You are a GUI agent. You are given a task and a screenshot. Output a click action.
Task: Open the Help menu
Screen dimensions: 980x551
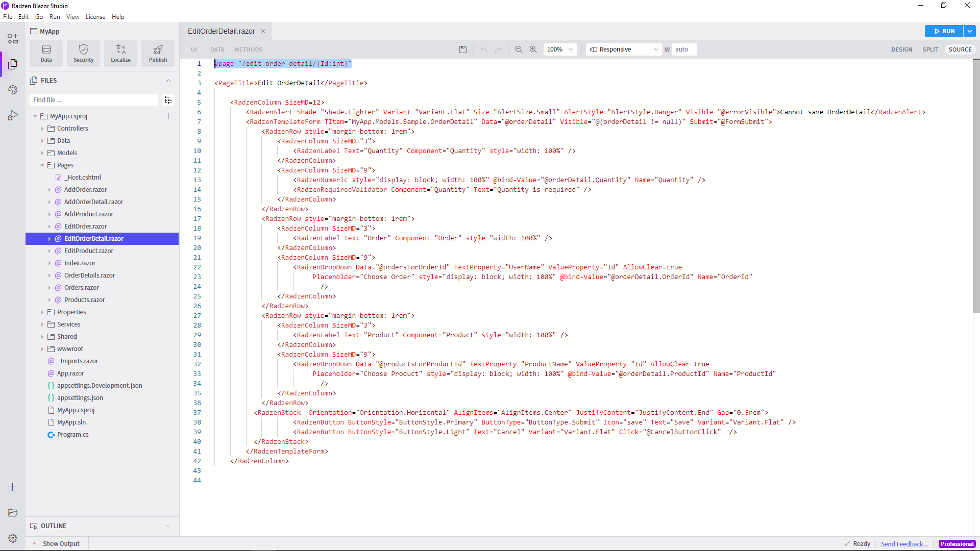[118, 17]
